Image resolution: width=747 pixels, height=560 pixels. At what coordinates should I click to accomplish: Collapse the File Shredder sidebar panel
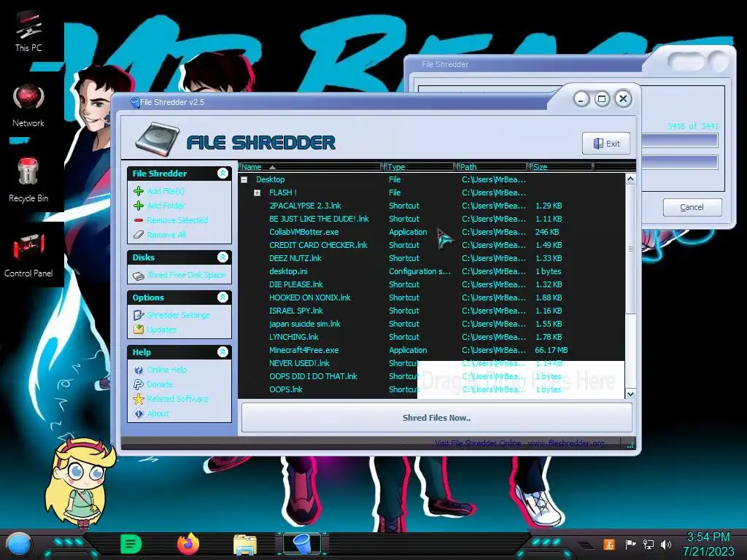222,174
